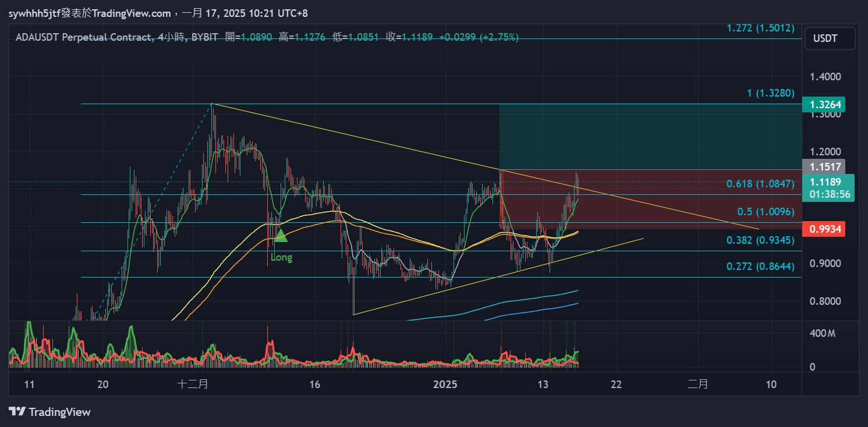
Task: Click the red 0.9934 stop price tag
Action: pyautogui.click(x=823, y=229)
